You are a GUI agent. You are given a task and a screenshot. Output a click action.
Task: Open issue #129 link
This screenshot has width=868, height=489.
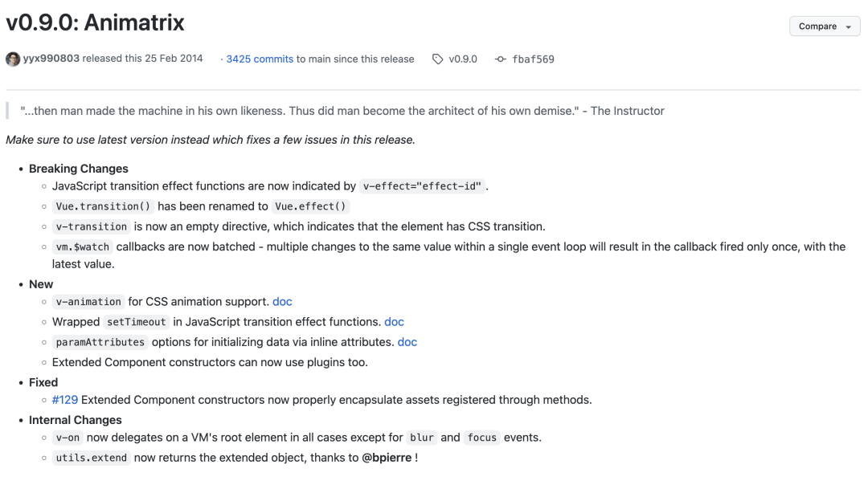point(65,400)
